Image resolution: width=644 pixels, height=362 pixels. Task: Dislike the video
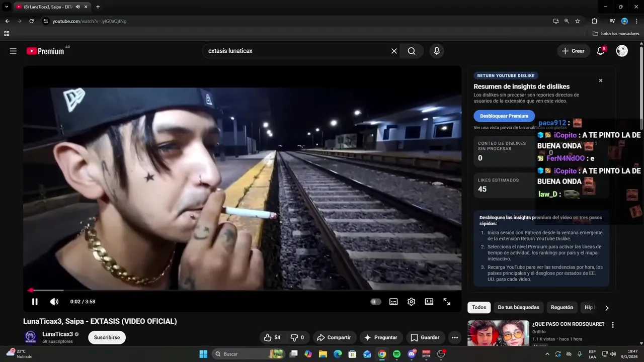(297, 337)
